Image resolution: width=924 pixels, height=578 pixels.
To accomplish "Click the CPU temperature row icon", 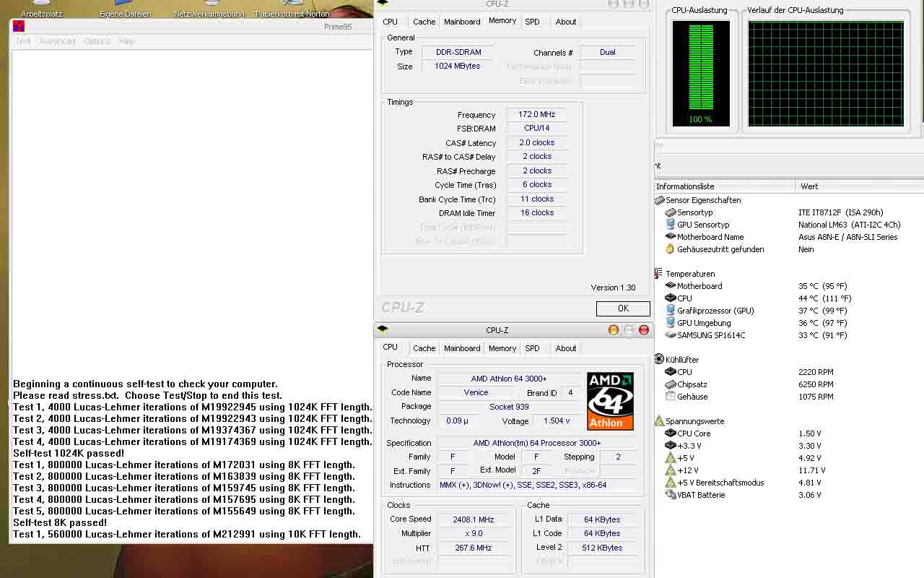I will click(x=671, y=298).
